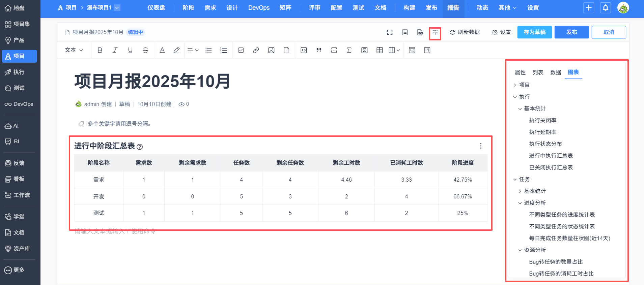Open 看板 in the sidebar

click(19, 179)
